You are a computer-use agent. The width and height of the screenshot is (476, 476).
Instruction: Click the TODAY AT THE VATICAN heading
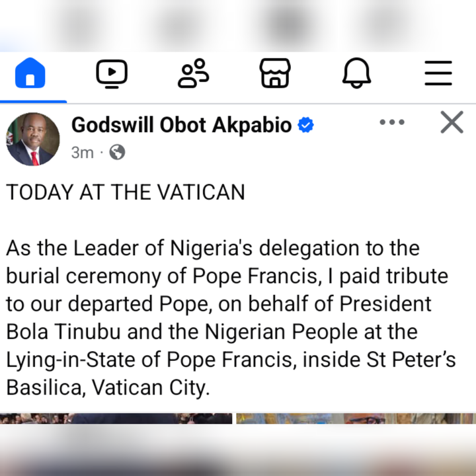click(126, 192)
